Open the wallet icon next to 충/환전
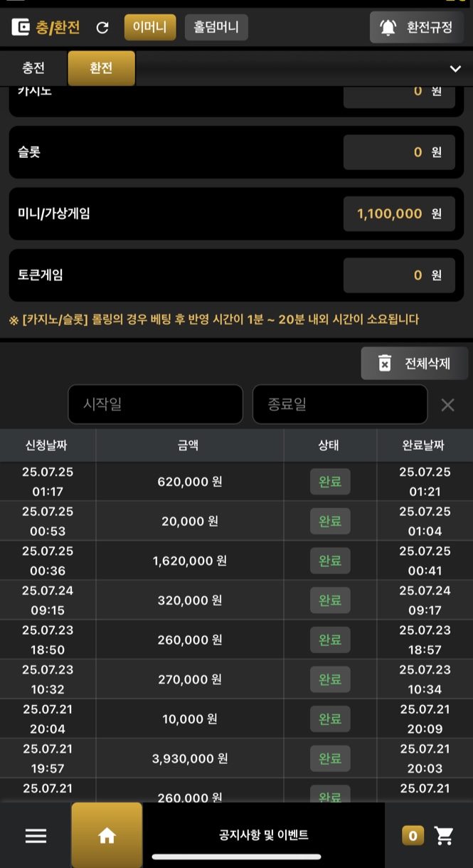Screen dimensions: 473x868 click(x=21, y=28)
